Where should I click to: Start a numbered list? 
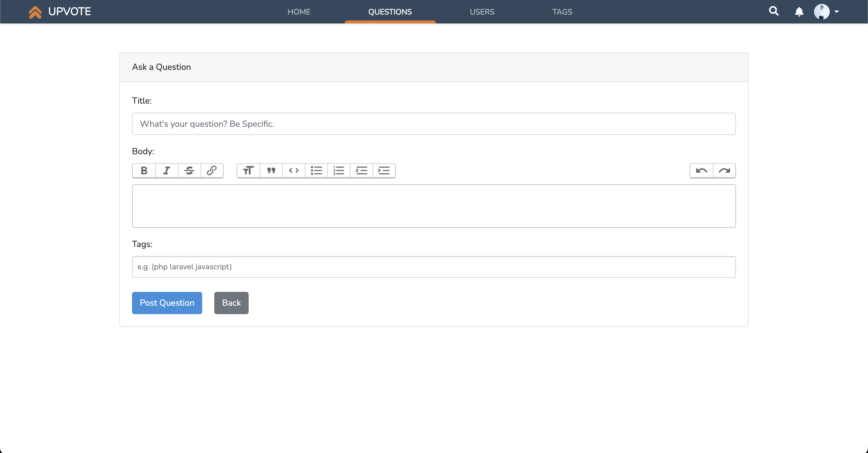[x=339, y=170]
